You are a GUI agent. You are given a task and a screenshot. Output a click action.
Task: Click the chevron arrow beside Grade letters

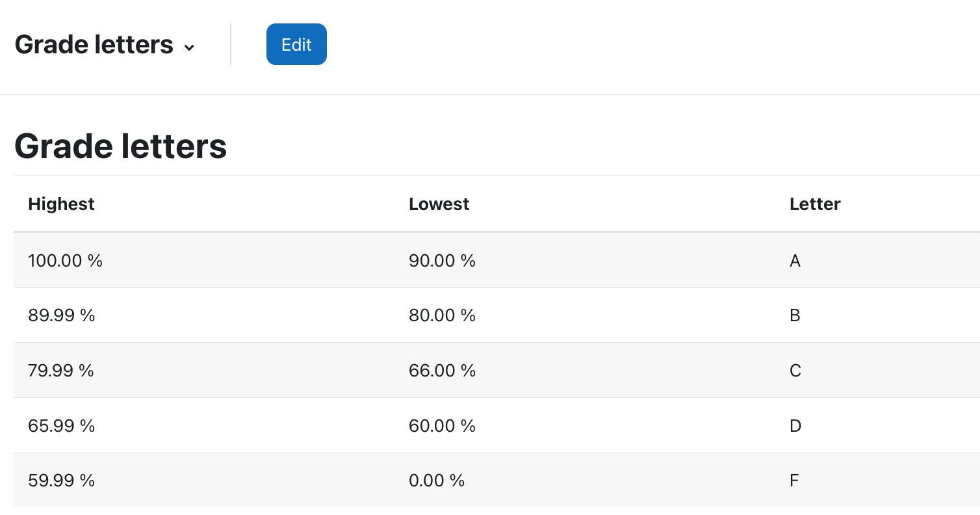[189, 47]
